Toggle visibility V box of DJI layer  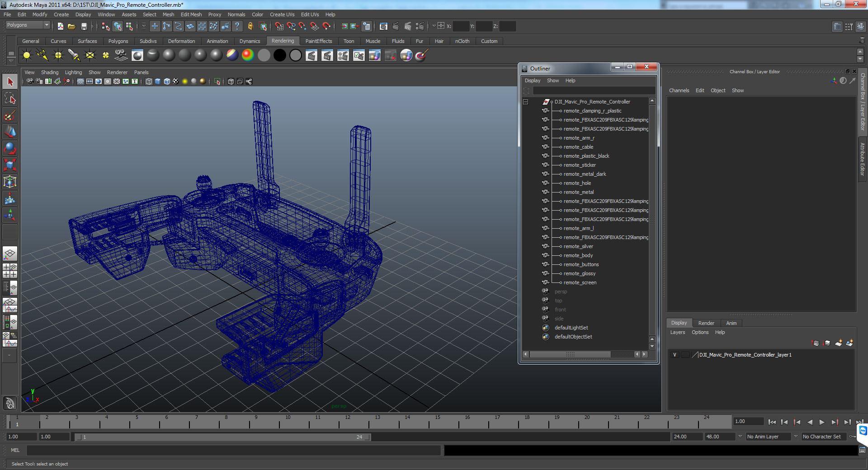click(x=675, y=355)
